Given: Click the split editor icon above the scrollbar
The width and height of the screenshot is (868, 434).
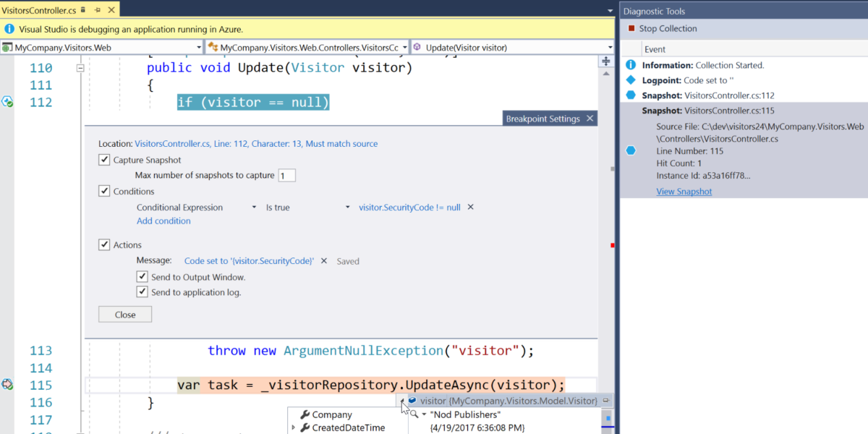Looking at the screenshot, I should (605, 61).
